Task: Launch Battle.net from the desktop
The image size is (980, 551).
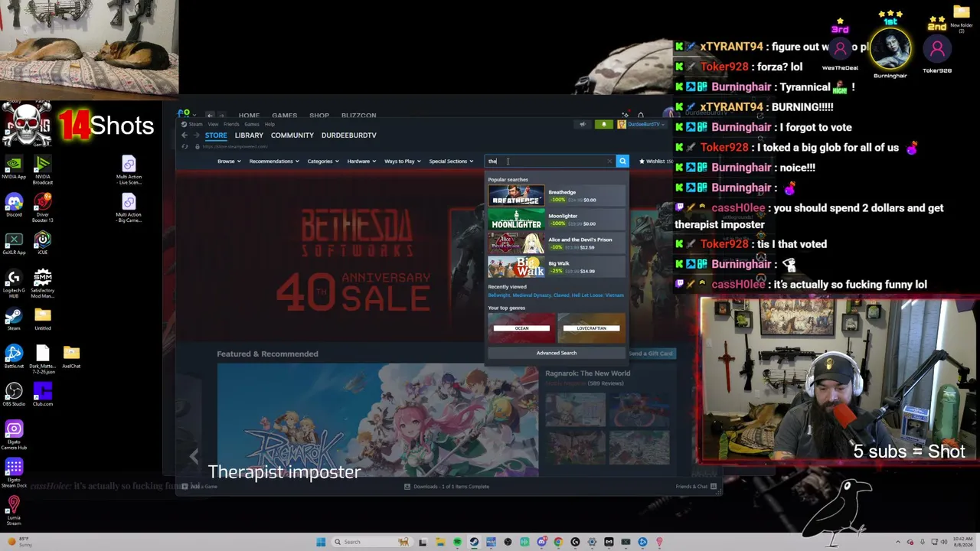Action: [13, 356]
